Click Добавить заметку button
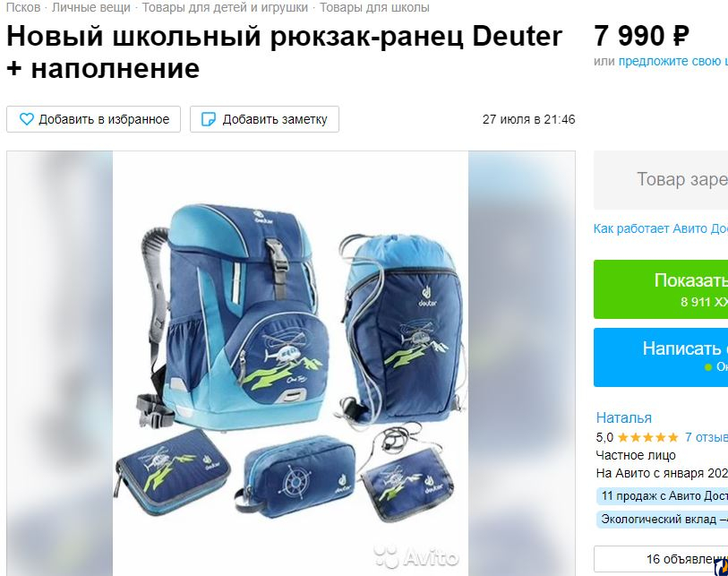Screen dimensions: 728x576 coord(264,119)
